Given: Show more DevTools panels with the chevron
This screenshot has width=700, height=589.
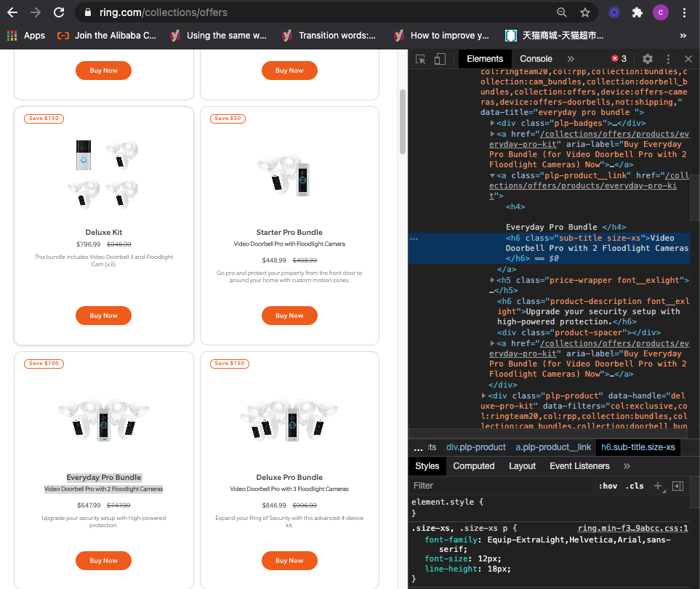Looking at the screenshot, I should (571, 59).
